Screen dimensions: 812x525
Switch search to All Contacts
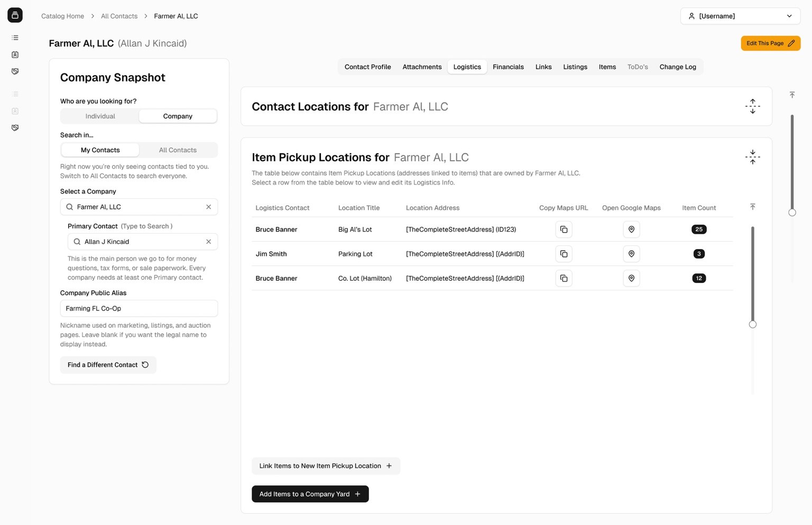tap(178, 150)
